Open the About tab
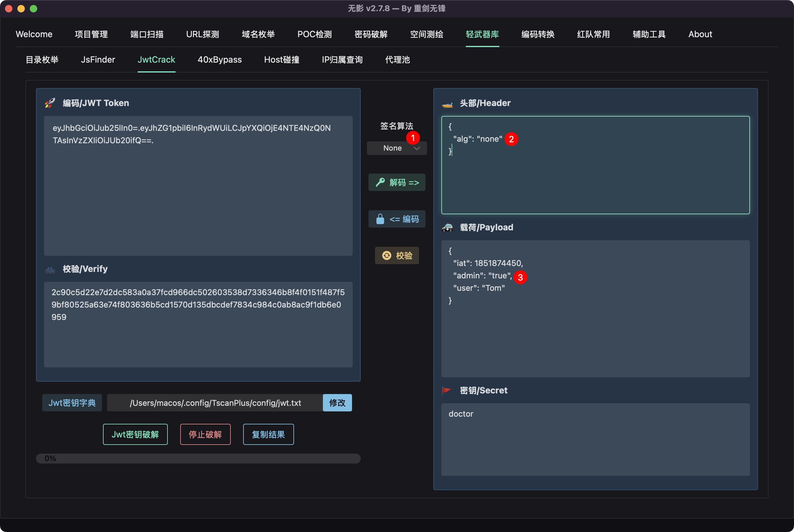 pyautogui.click(x=700, y=34)
